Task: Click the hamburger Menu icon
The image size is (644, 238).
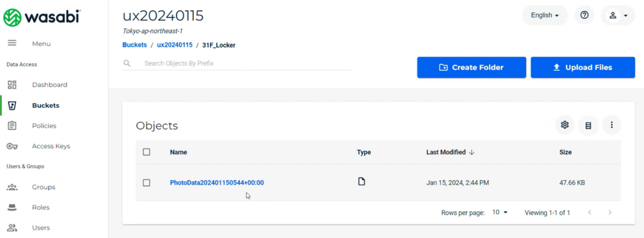Action: (x=12, y=43)
